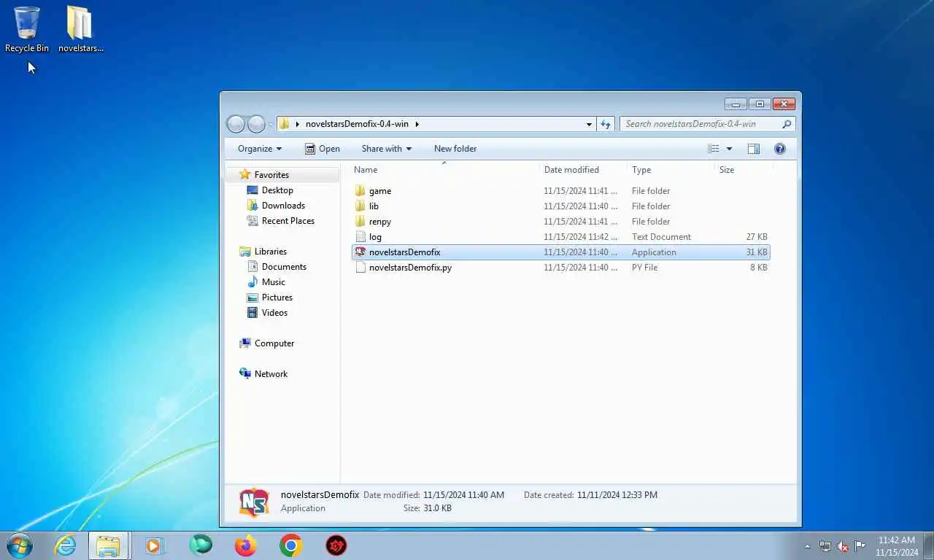Open the Action Center flag icon
The height and width of the screenshot is (560, 934).
(x=860, y=546)
